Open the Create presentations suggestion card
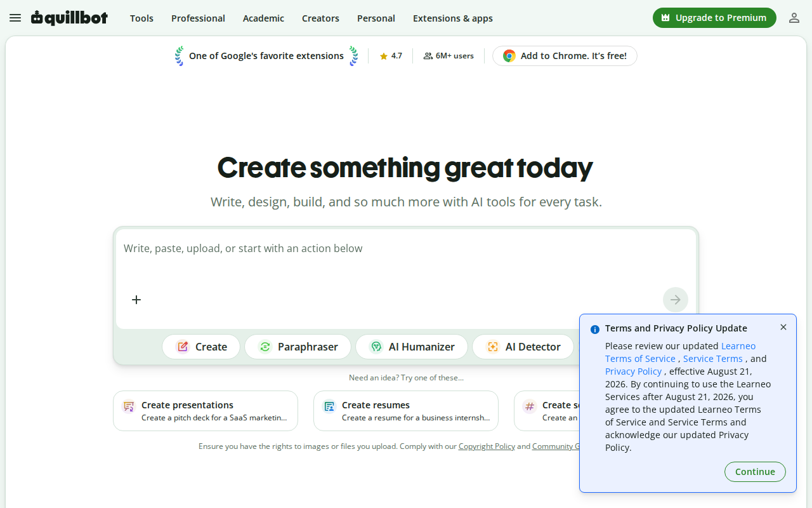The height and width of the screenshot is (508, 812). pos(206,411)
